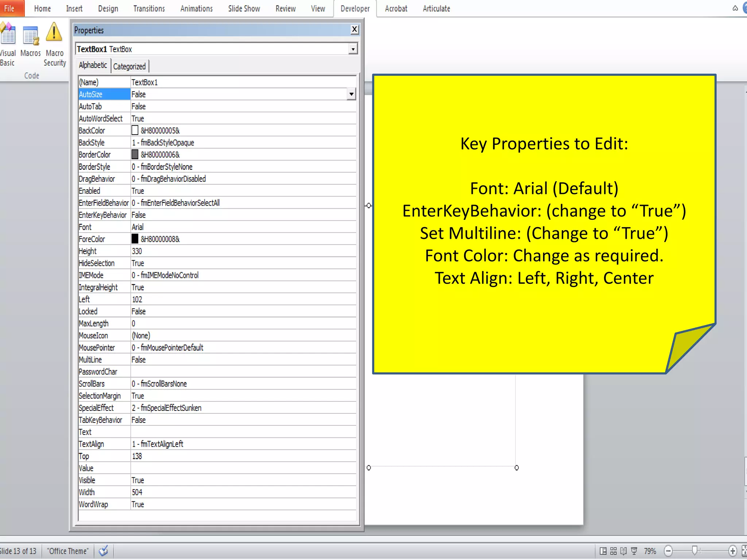Image resolution: width=747 pixels, height=560 pixels.
Task: Select the MultiLine property row
Action: (x=217, y=359)
